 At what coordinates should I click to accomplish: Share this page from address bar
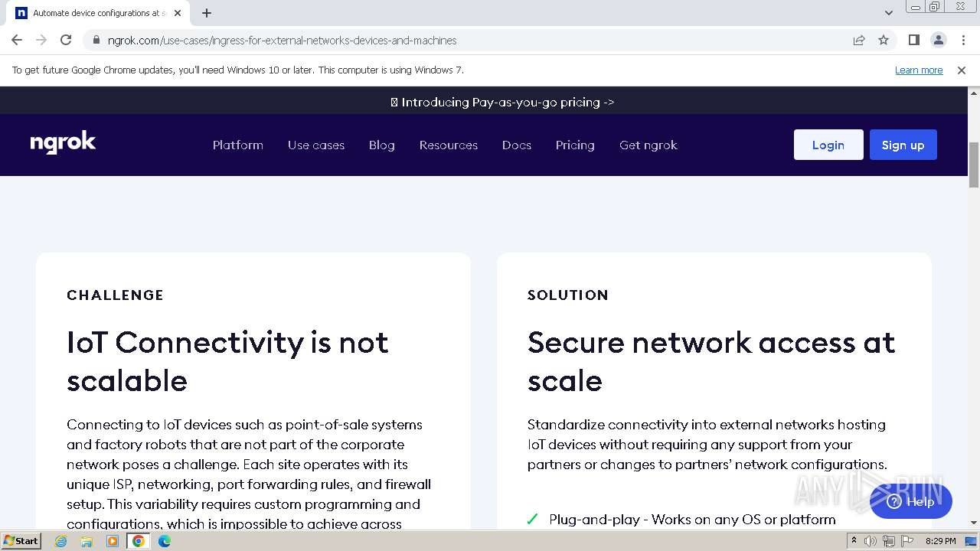[859, 41]
